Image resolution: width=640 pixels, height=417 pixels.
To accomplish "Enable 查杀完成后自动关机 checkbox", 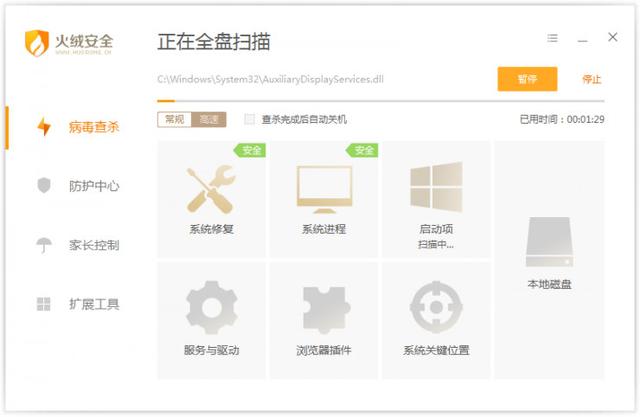I will [x=249, y=119].
